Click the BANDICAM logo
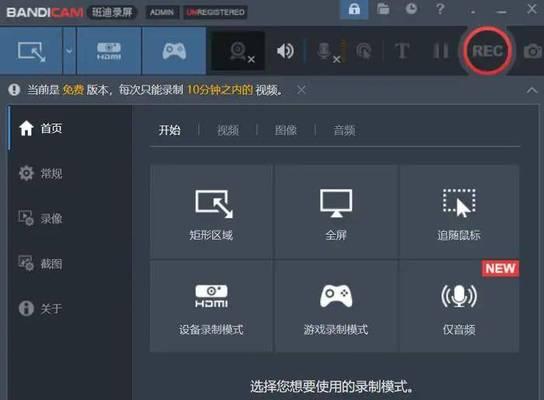Screen dimensions: 544x400 click(45, 12)
